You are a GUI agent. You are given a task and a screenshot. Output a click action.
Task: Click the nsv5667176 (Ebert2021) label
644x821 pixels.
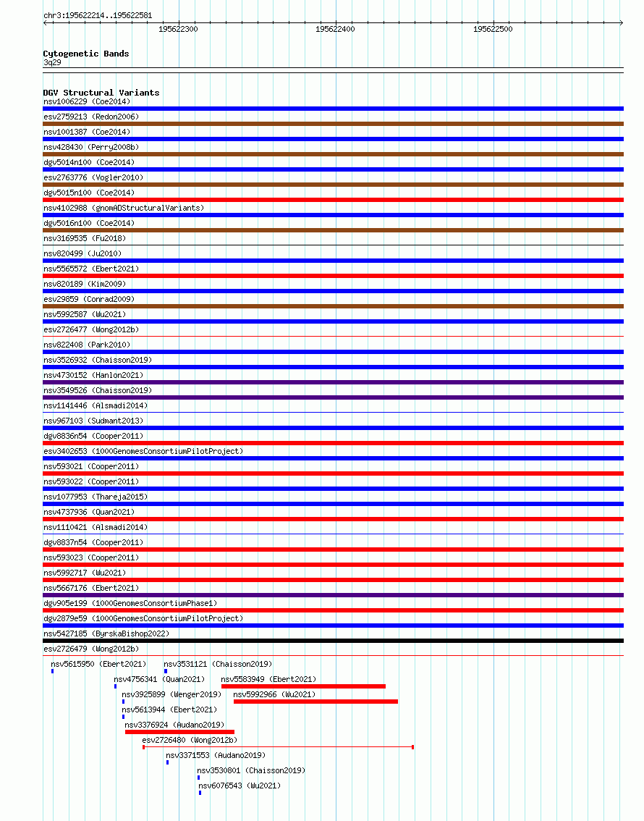[x=91, y=587]
